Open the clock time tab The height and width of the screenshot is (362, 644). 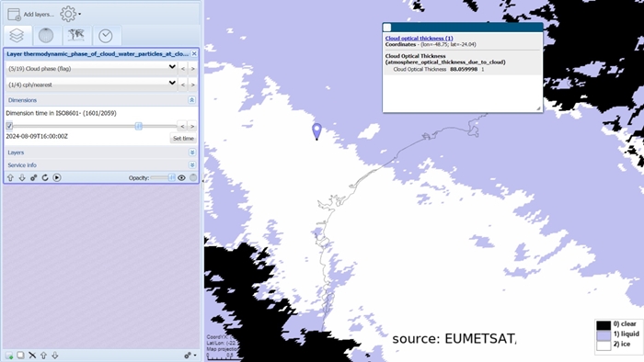[x=106, y=36]
